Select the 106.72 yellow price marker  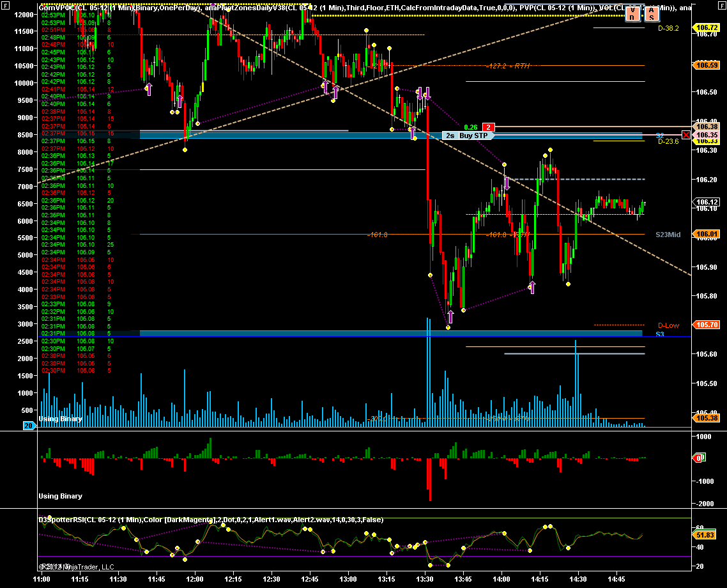pos(706,28)
